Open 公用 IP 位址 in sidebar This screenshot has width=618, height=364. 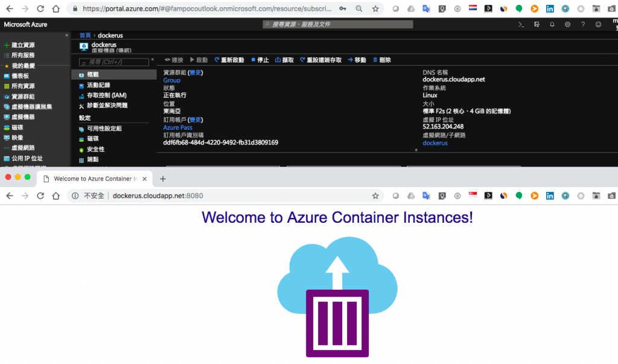tap(27, 159)
